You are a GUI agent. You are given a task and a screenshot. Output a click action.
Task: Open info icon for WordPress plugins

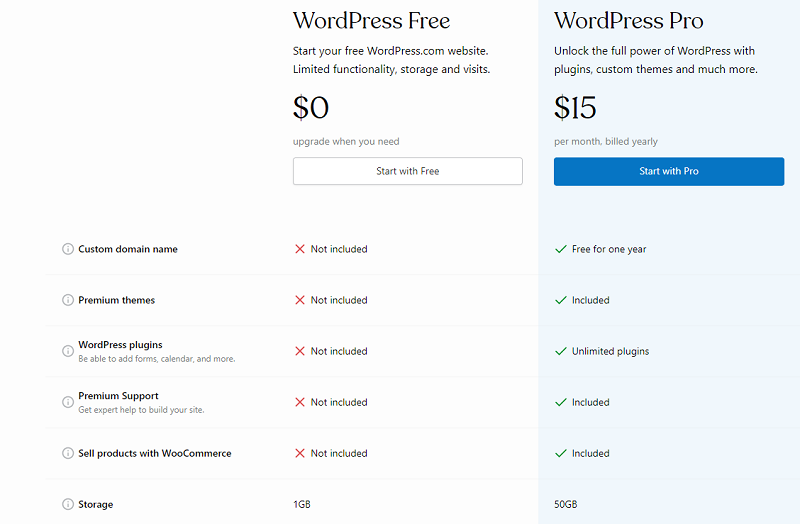tap(68, 351)
